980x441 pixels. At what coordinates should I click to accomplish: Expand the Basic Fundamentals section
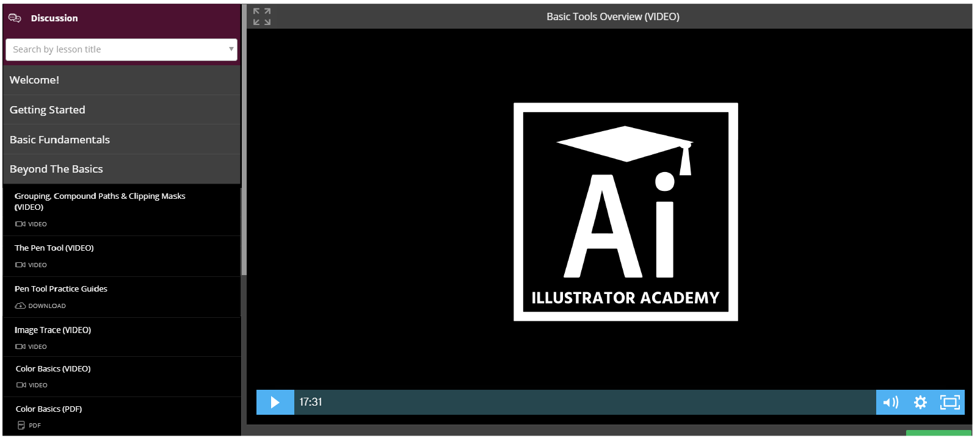click(122, 140)
